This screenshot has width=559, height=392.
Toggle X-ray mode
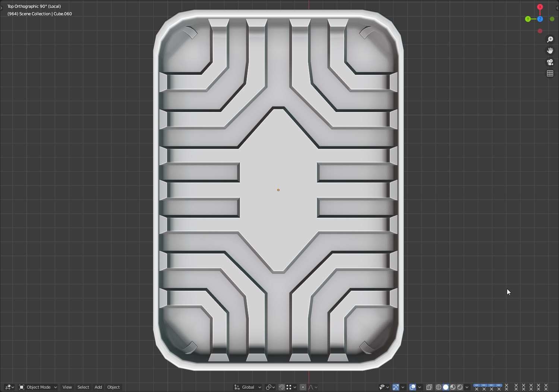pos(429,387)
